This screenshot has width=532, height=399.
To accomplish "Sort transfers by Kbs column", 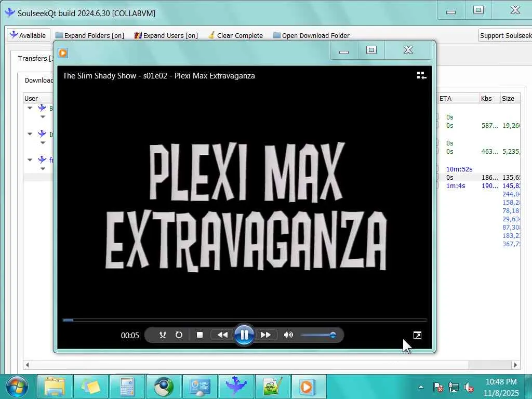I will [x=489, y=98].
